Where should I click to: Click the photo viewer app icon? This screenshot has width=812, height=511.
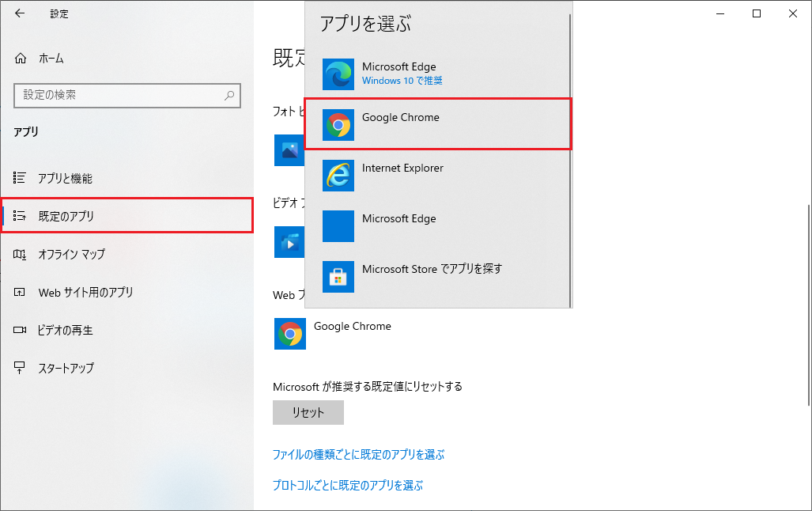pyautogui.click(x=289, y=150)
